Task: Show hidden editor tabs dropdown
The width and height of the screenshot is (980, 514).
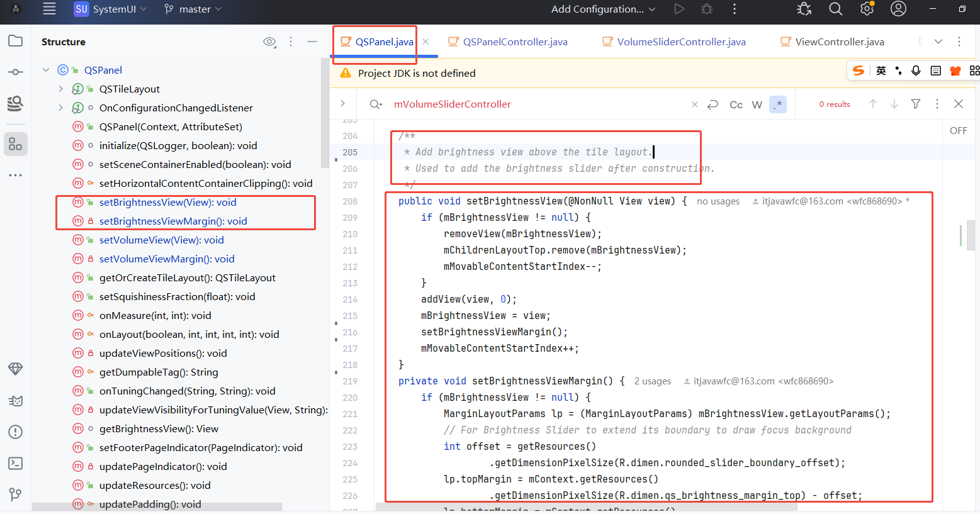Action: 938,42
